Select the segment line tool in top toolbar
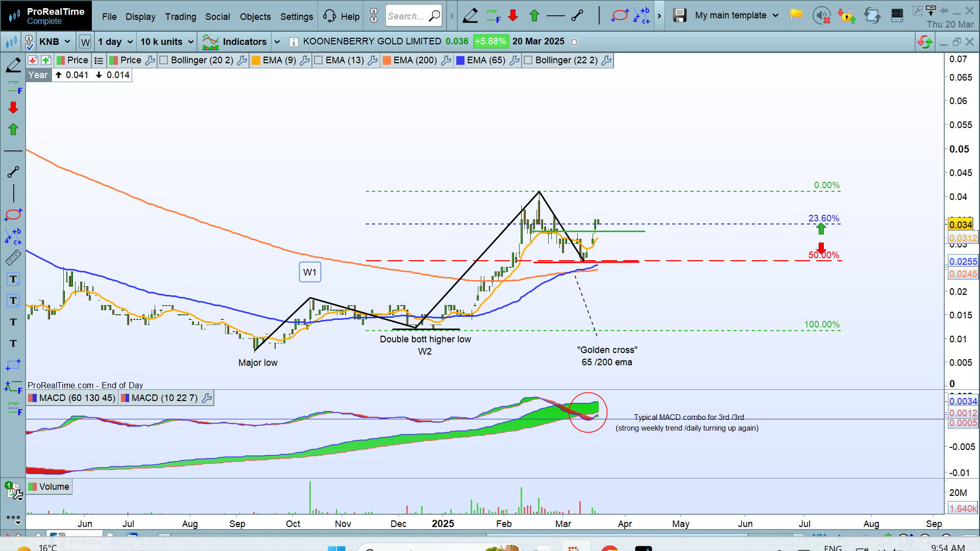Viewport: 980px width, 551px height. 577,16
